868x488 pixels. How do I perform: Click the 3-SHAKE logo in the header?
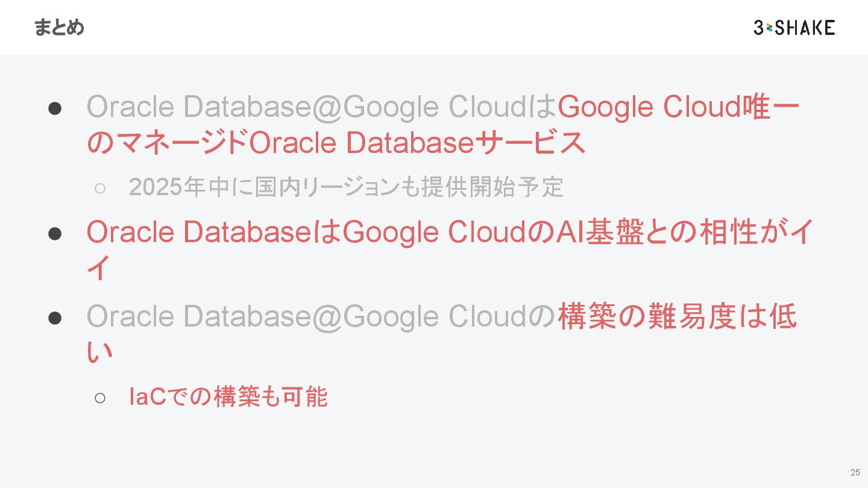794,28
